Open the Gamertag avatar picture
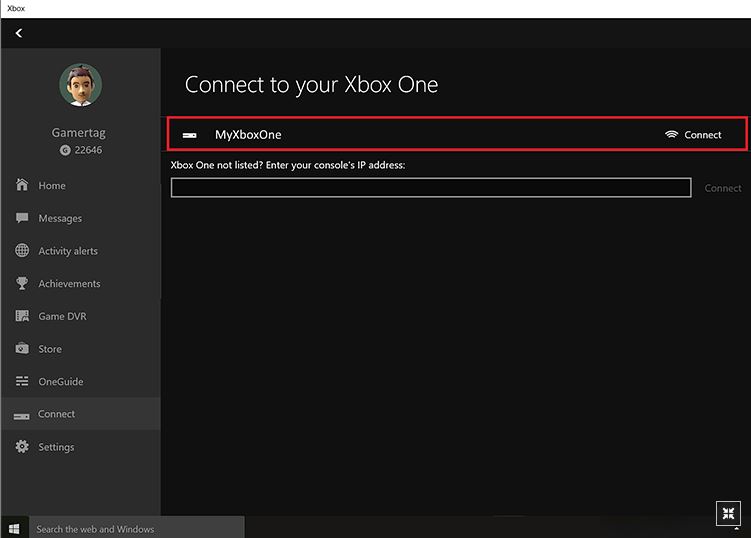This screenshot has height=538, width=751. [x=80, y=85]
